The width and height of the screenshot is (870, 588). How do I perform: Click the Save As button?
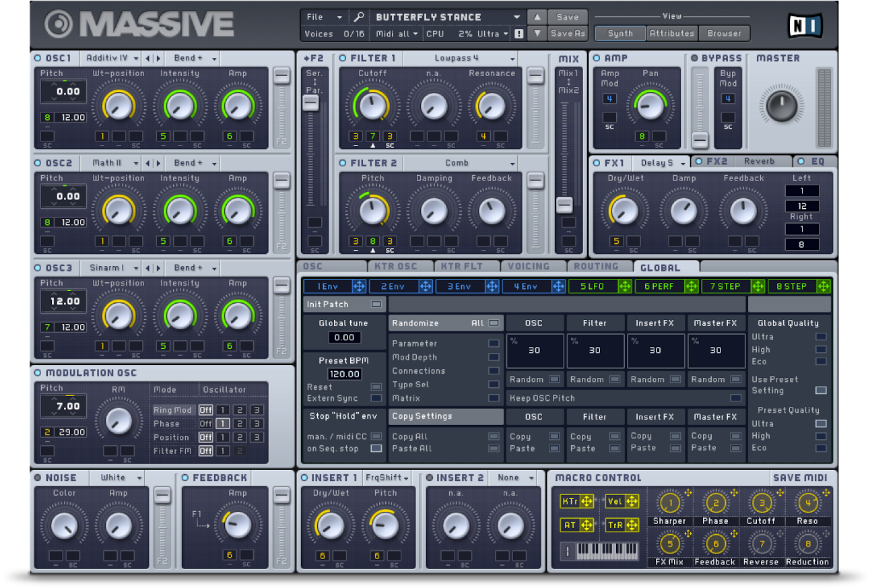click(x=568, y=33)
